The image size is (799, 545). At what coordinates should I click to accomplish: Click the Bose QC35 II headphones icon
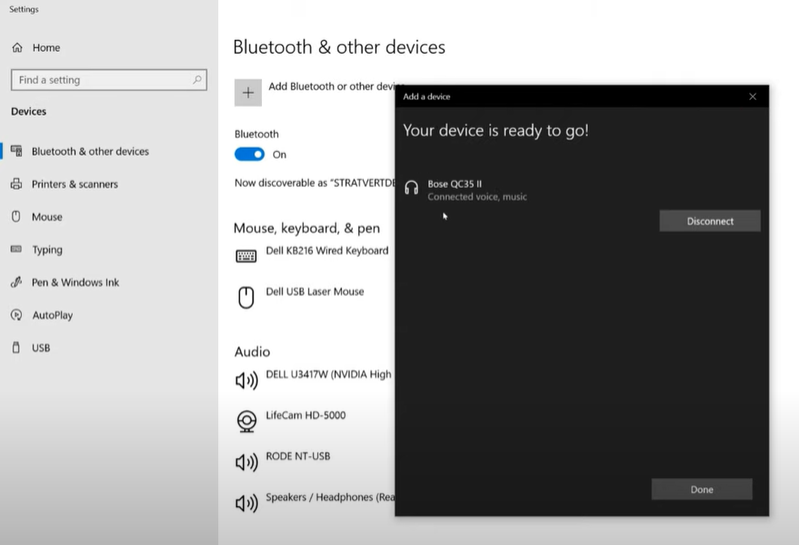click(411, 188)
